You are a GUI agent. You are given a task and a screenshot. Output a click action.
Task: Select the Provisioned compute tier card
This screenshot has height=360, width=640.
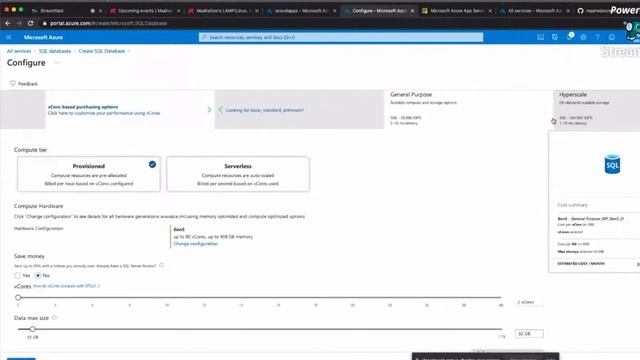point(89,174)
